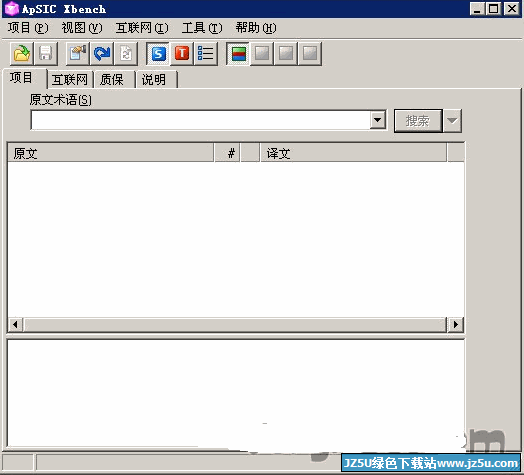Viewport: 524px width, 475px height.
Task: Open the 互联网(I) menu
Action: [142, 28]
